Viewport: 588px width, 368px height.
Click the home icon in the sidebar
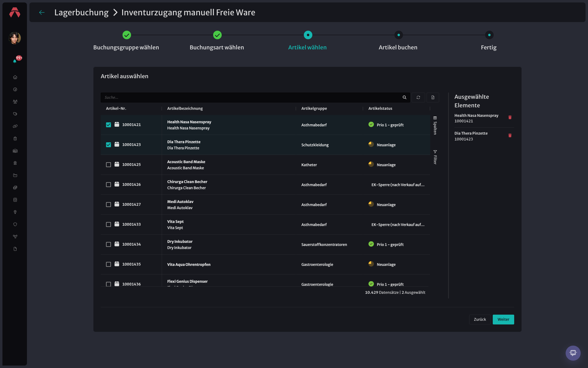15,77
